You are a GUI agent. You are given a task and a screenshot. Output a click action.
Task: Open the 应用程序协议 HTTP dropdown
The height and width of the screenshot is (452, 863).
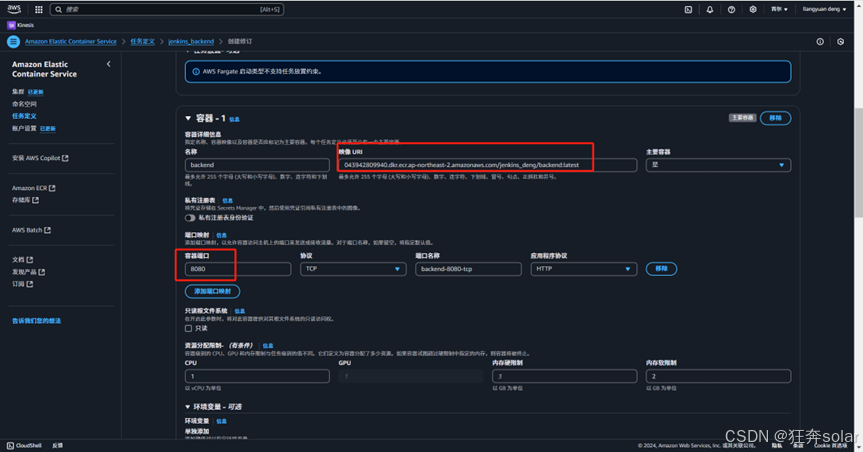583,269
